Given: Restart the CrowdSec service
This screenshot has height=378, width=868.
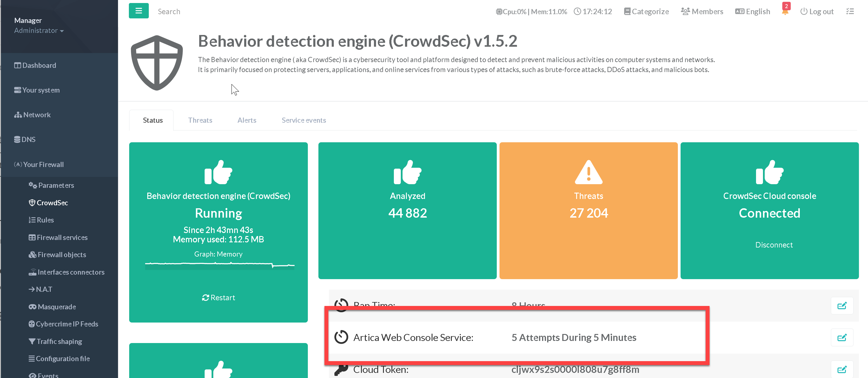Looking at the screenshot, I should 218,298.
